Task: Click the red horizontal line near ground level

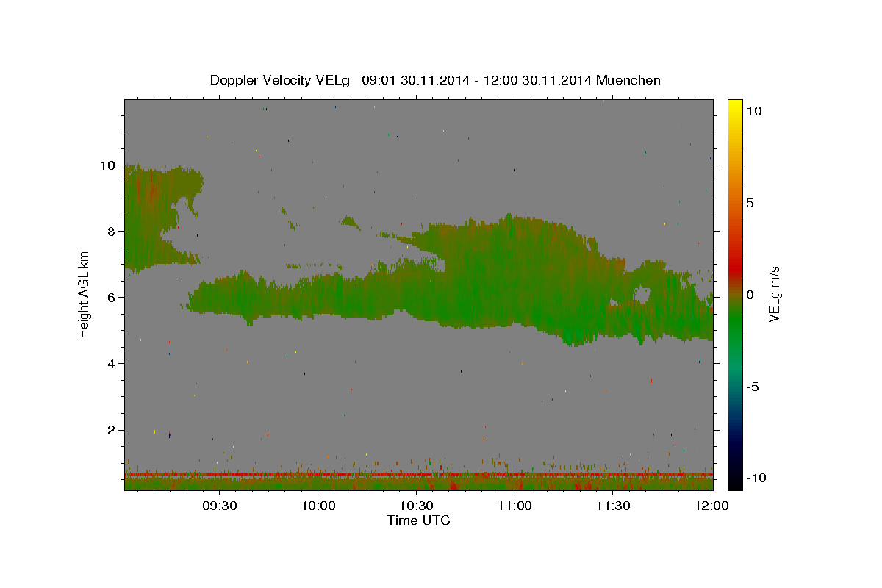Action: click(x=419, y=475)
